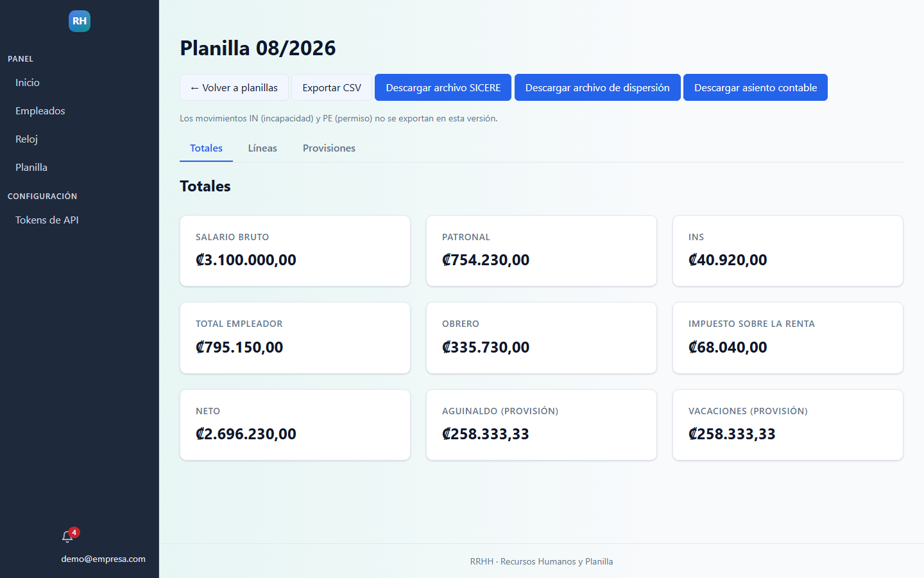The width and height of the screenshot is (924, 578).
Task: Click the Planilla 08/2026 heading
Action: point(258,48)
